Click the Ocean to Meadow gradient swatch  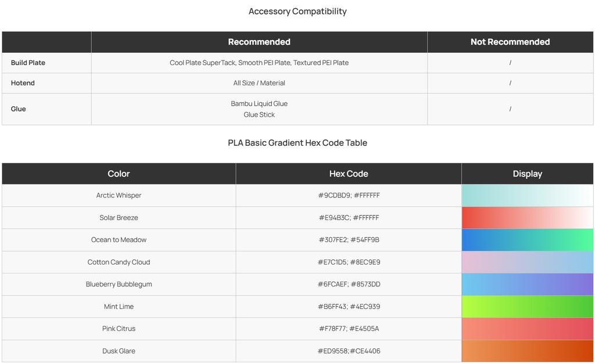(x=527, y=240)
